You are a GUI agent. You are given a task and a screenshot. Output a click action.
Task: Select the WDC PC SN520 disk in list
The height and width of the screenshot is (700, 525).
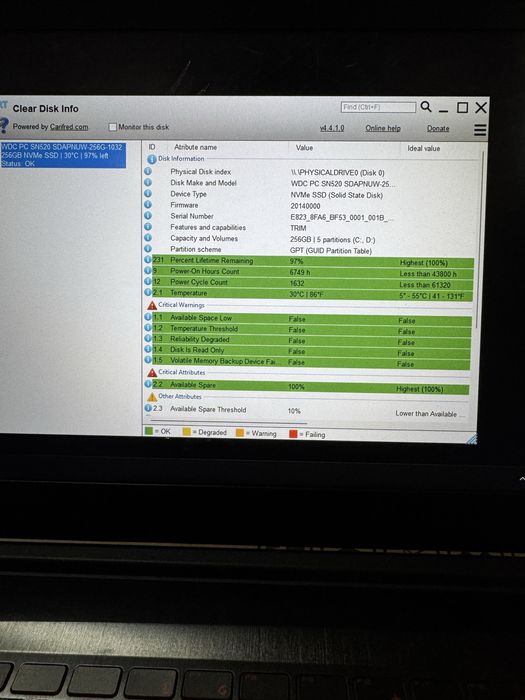pyautogui.click(x=63, y=155)
